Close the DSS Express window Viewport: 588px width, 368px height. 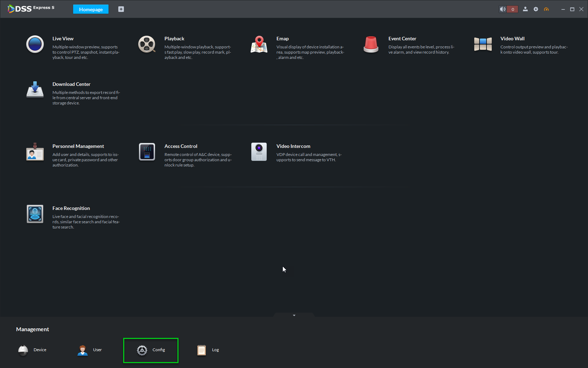click(x=581, y=9)
